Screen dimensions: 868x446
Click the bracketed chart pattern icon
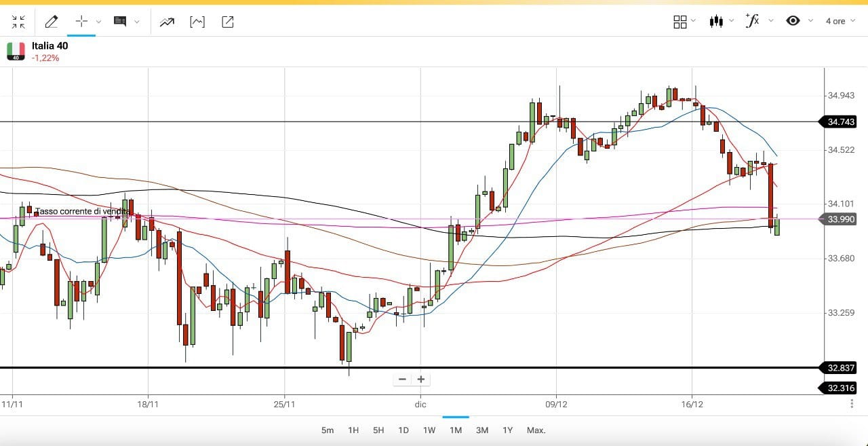tap(197, 22)
